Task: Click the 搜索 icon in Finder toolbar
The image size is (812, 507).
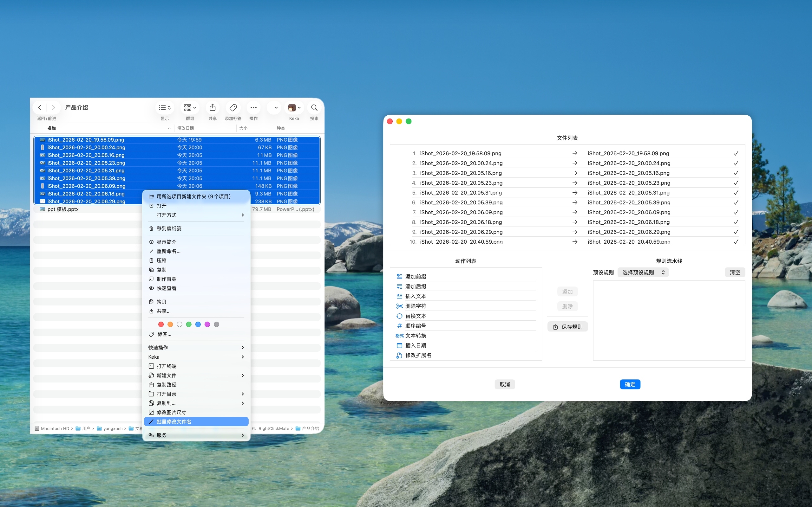Action: coord(314,108)
